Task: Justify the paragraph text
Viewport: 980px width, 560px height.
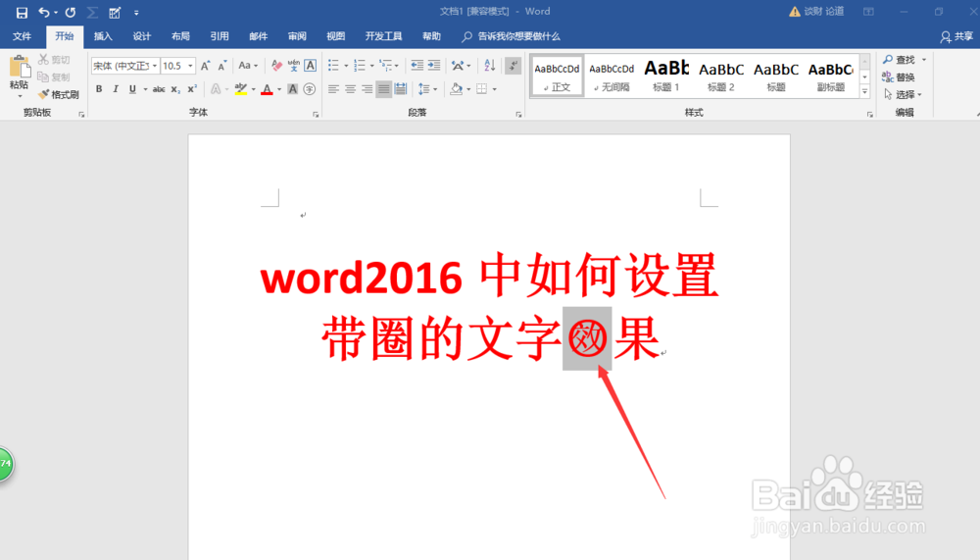Action: tap(384, 89)
